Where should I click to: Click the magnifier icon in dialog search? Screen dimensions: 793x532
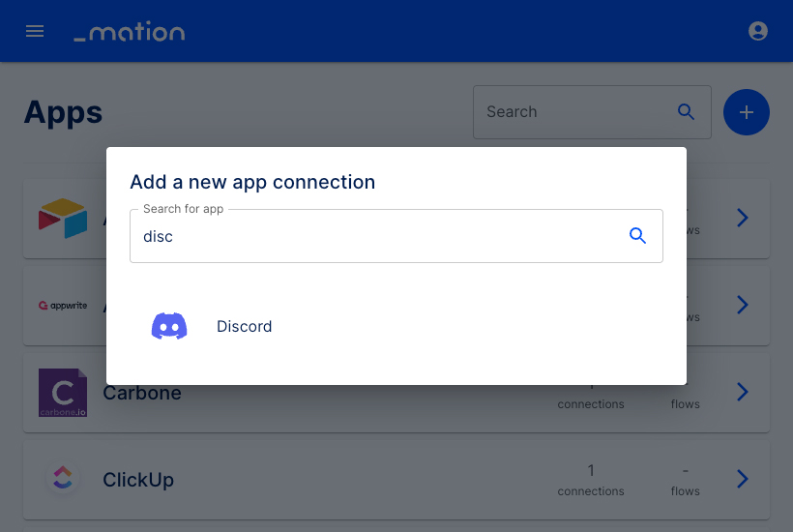pyautogui.click(x=637, y=236)
